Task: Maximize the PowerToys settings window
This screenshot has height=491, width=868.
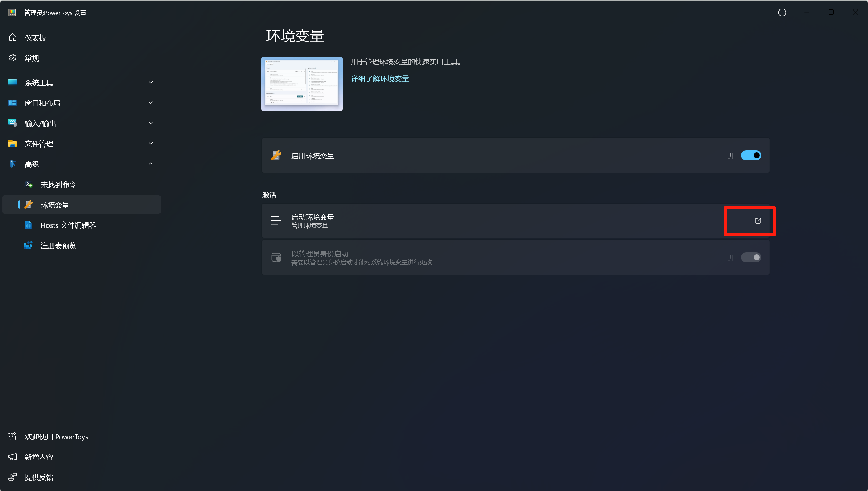Action: pyautogui.click(x=831, y=12)
